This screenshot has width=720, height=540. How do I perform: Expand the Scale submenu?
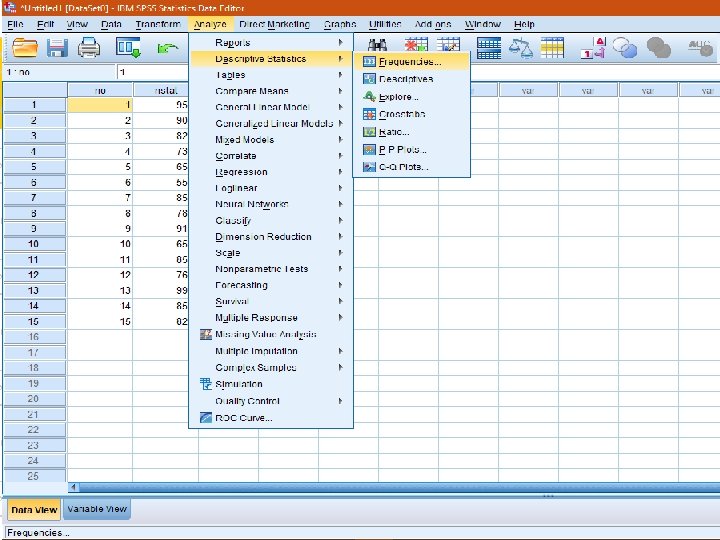click(x=271, y=253)
